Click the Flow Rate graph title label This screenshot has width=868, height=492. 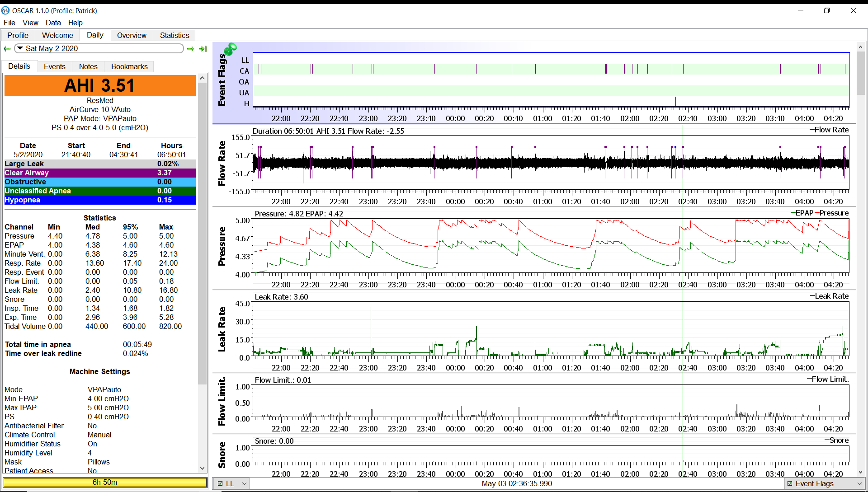click(222, 163)
